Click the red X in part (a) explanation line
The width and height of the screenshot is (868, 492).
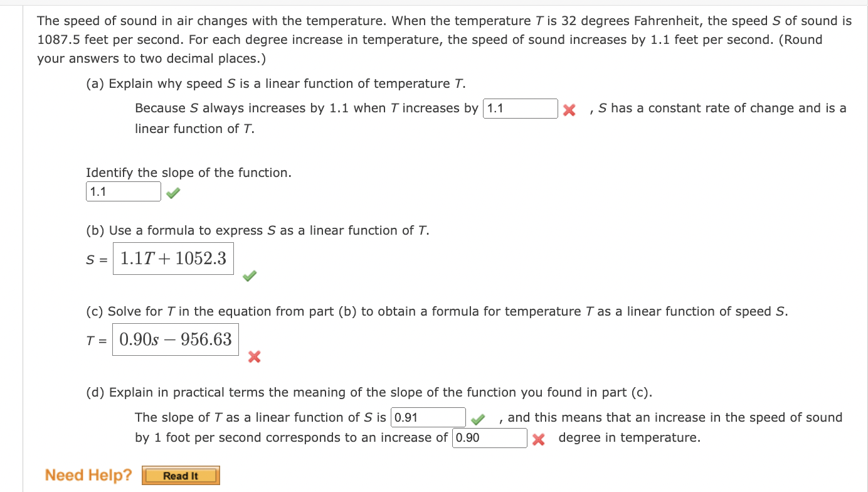pyautogui.click(x=568, y=109)
